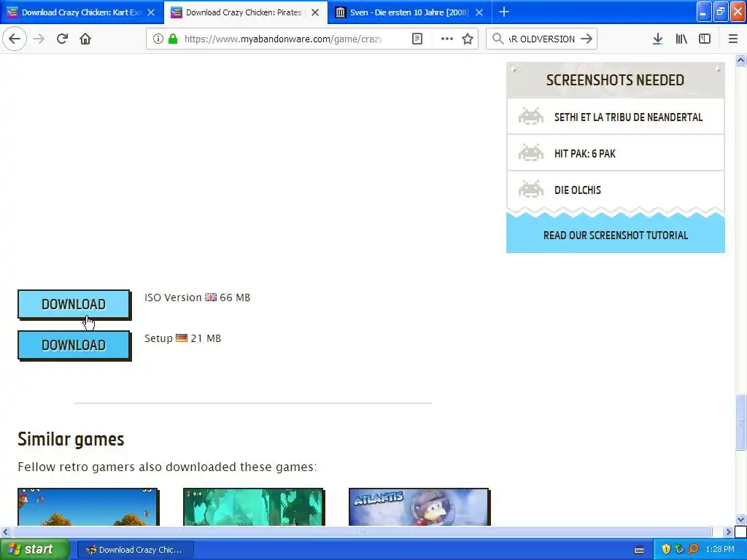747x560 pixels.
Task: Click the scroll up arrow
Action: pos(740,60)
